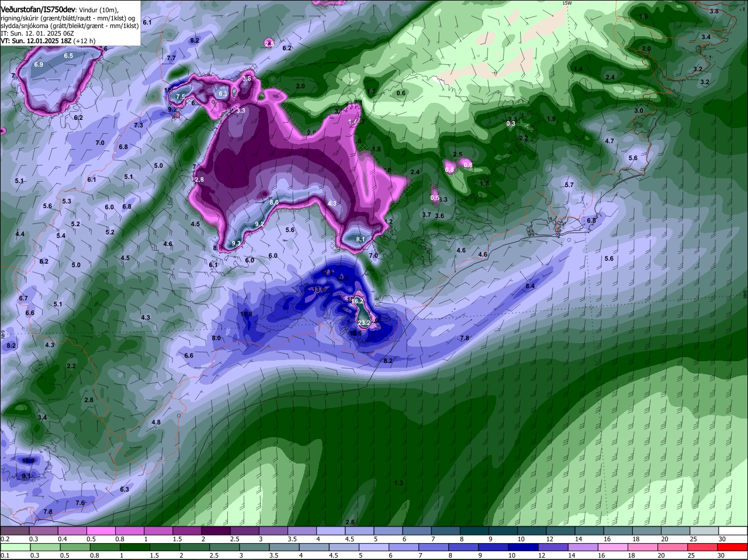Click the 3.0 value on the map

click(x=639, y=110)
